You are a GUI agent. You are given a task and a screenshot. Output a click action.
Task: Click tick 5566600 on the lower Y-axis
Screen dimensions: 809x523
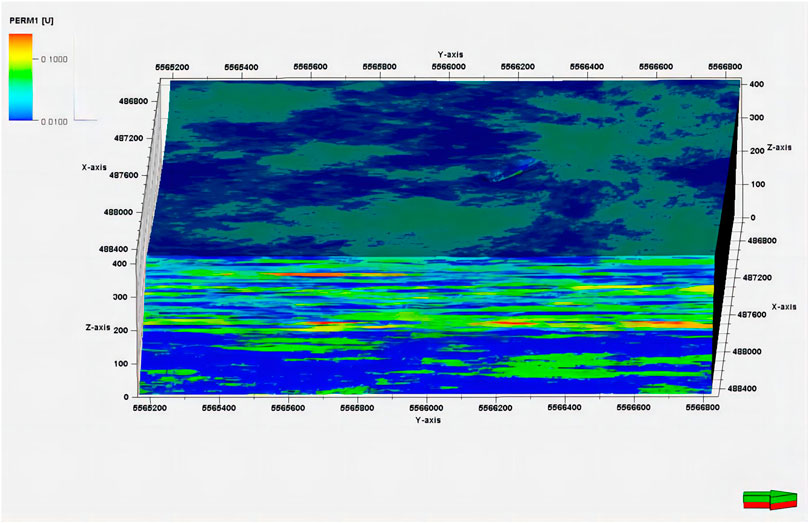pos(634,407)
